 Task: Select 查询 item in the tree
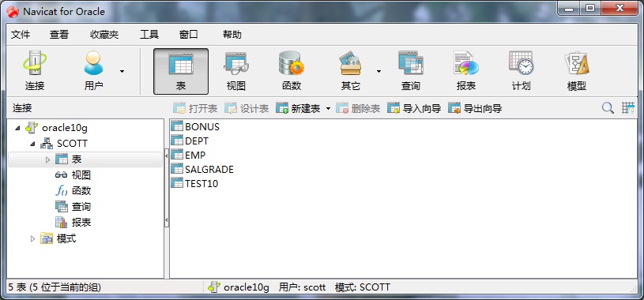point(73,206)
